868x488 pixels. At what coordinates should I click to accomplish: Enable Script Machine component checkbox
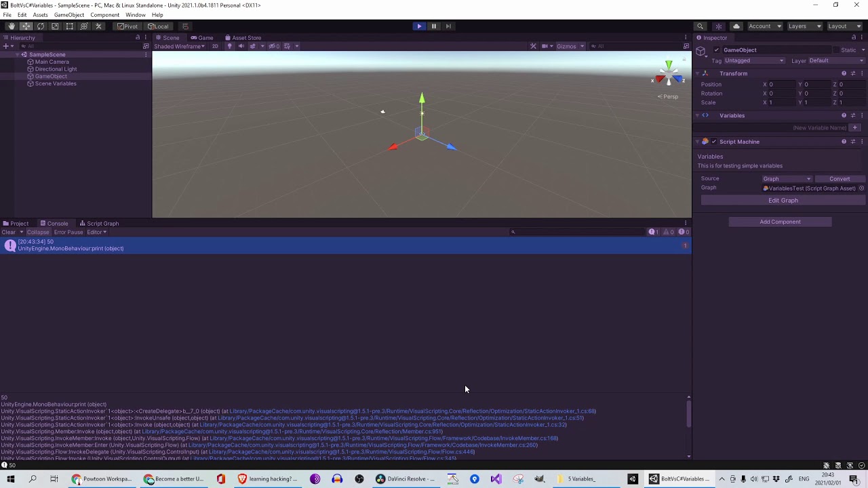pos(713,142)
